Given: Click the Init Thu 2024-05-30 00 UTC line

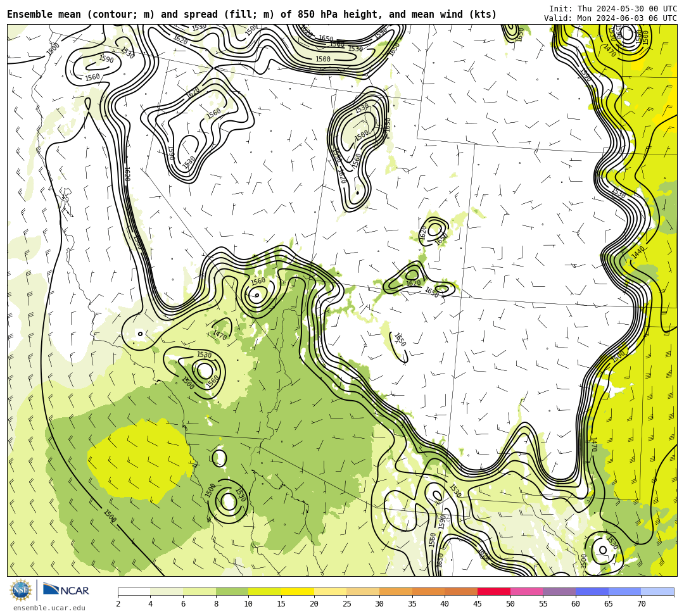Looking at the screenshot, I should point(613,9).
